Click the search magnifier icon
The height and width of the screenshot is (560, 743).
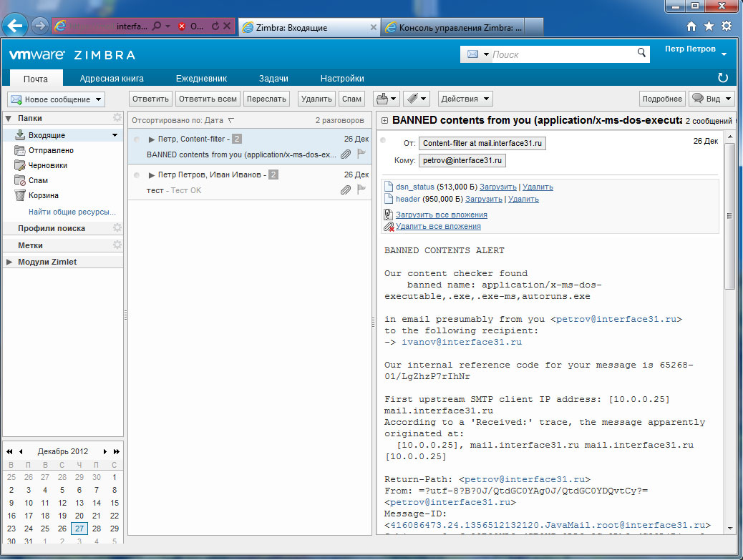[642, 53]
